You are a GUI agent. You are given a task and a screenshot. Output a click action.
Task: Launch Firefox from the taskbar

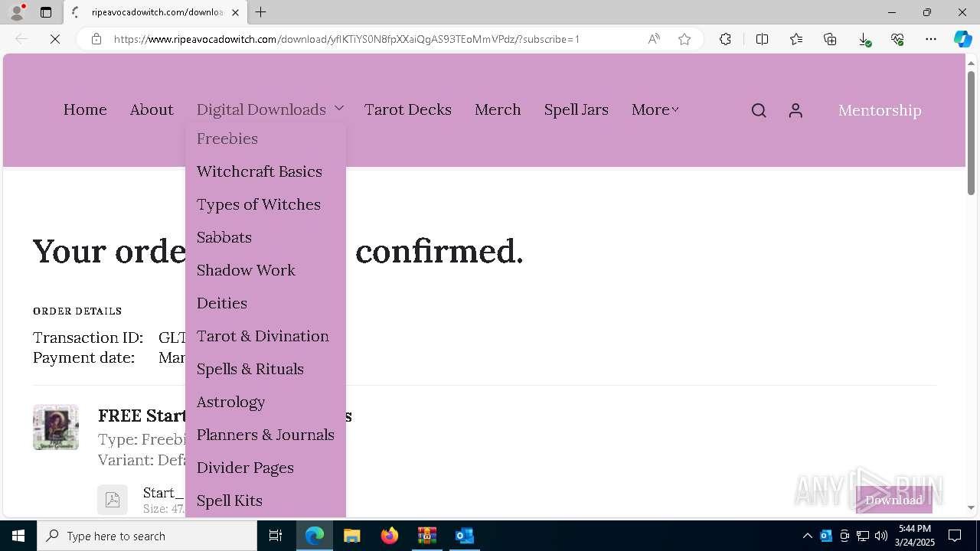click(389, 536)
